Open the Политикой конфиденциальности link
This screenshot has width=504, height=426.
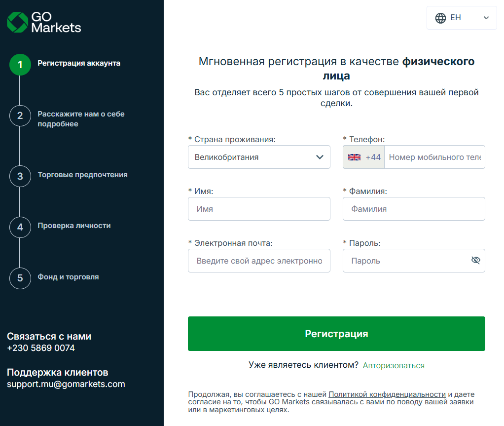pyautogui.click(x=387, y=394)
